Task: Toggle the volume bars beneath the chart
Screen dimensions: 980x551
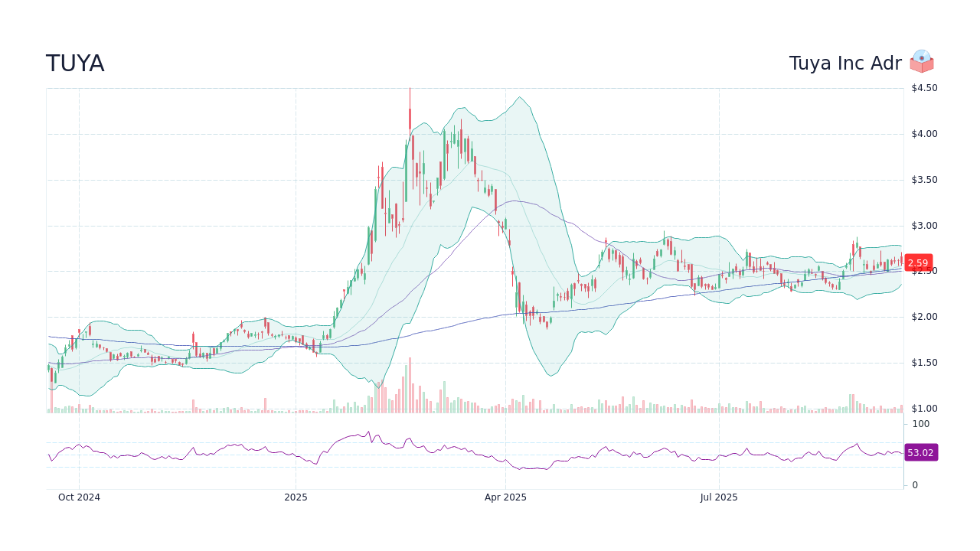Action: 459,402
